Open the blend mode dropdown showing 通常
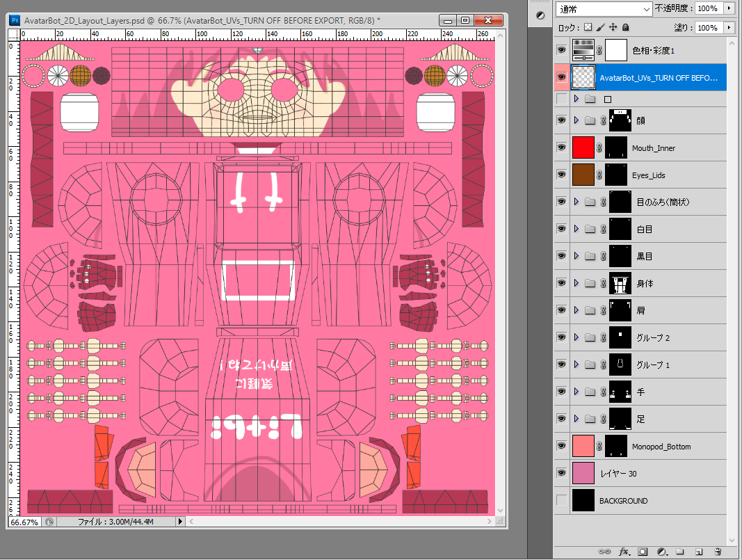 tap(604, 9)
